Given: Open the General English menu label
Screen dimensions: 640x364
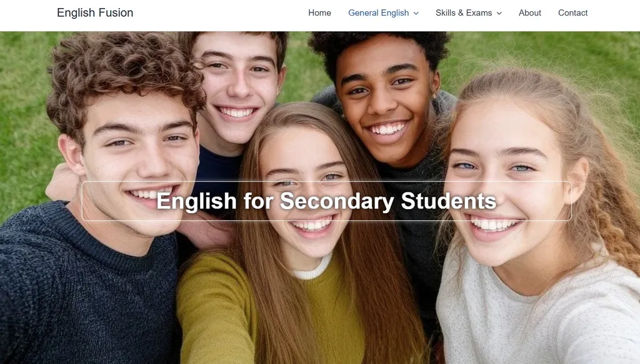Looking at the screenshot, I should point(378,12).
